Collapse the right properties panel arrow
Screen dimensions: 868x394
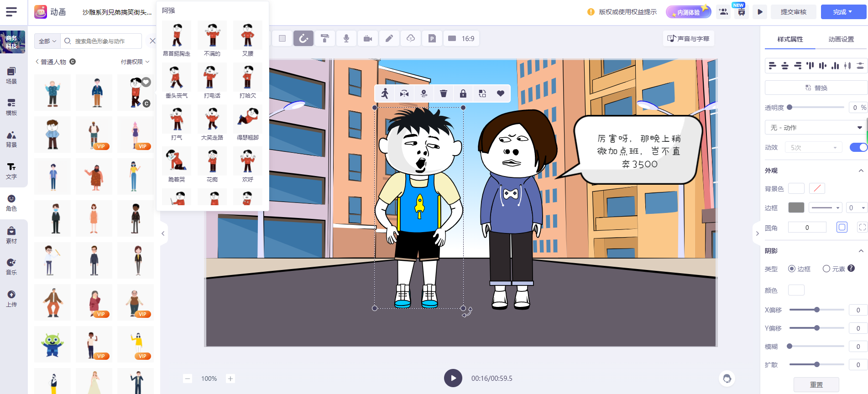coord(757,233)
